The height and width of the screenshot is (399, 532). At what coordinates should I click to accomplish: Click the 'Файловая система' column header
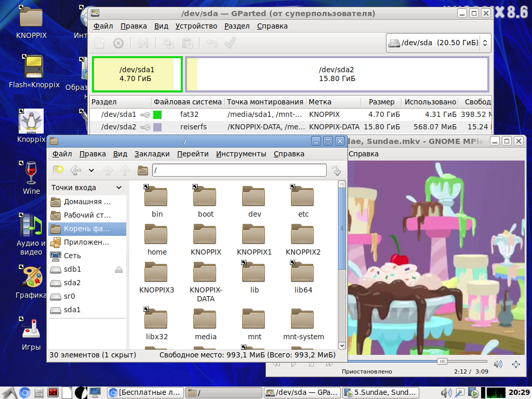click(x=188, y=102)
